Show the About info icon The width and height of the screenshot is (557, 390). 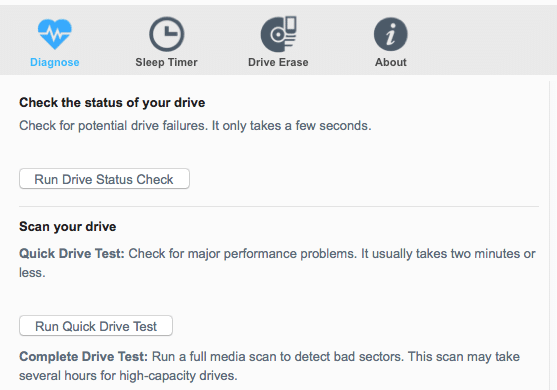click(x=391, y=34)
